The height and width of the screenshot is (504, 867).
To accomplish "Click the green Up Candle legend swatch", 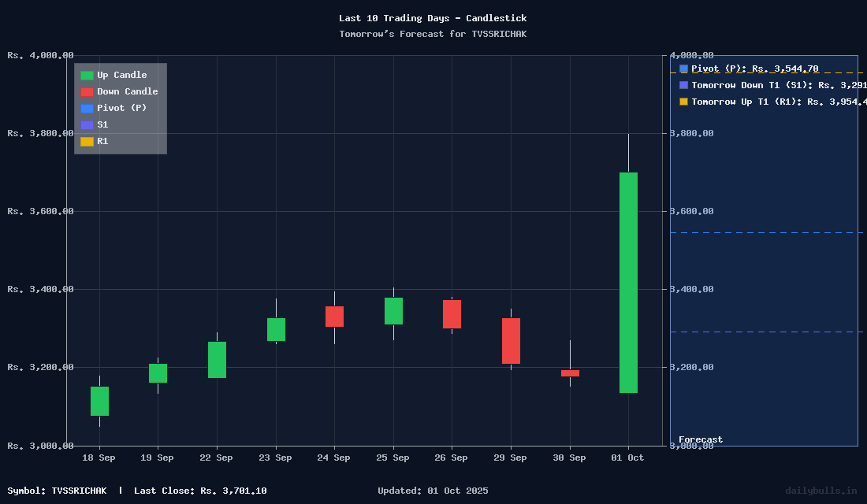I will tap(87, 76).
